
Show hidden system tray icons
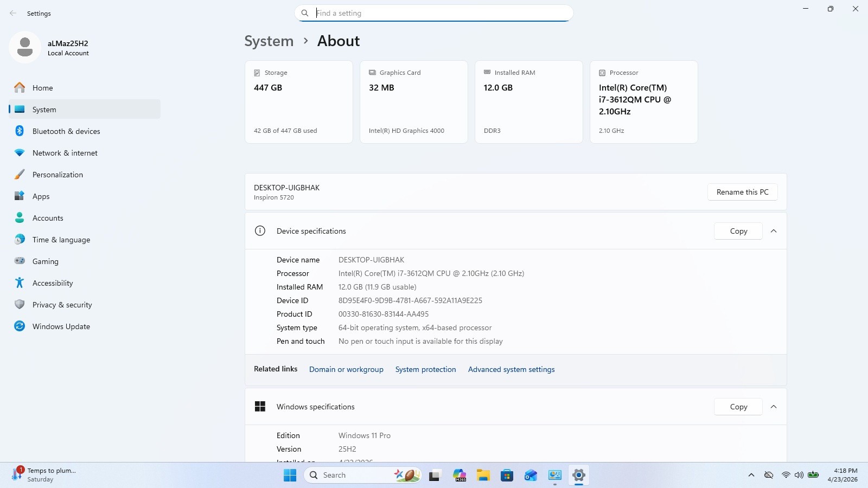click(751, 475)
